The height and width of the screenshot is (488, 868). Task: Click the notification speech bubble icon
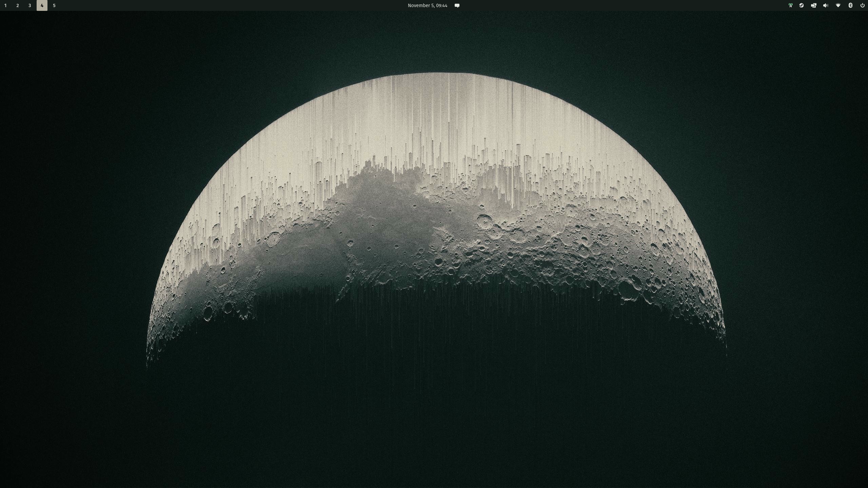coord(457,5)
